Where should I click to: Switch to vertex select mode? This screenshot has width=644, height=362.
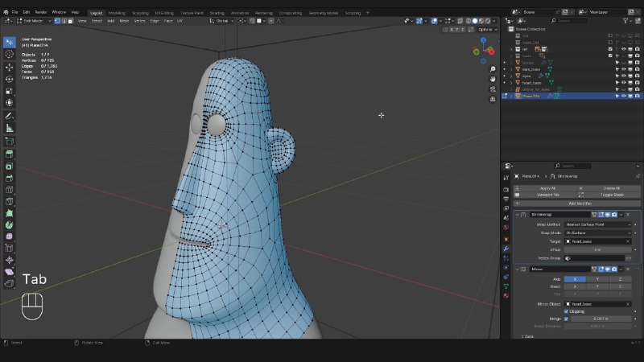(57, 21)
